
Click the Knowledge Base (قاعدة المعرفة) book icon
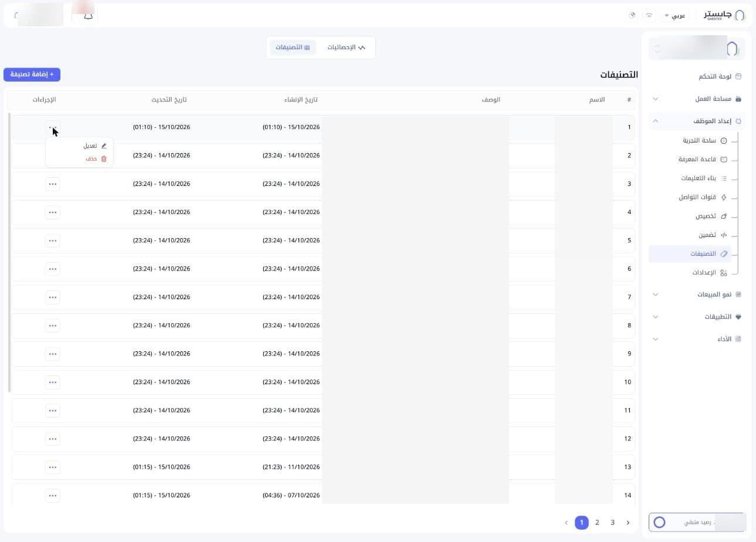[724, 160]
